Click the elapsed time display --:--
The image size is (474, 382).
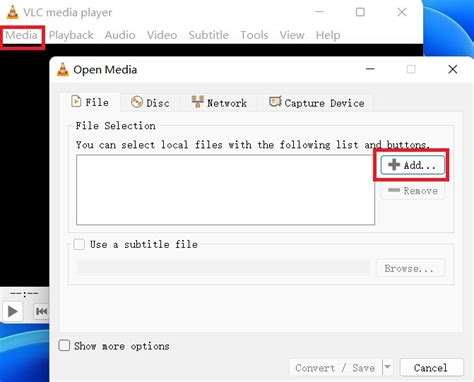(x=24, y=294)
